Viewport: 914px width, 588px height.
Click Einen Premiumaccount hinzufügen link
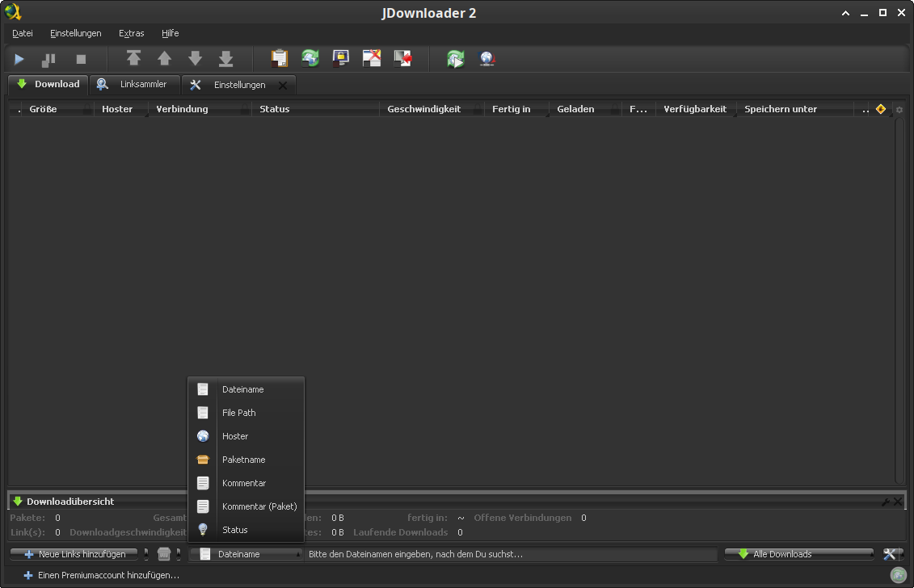pyautogui.click(x=102, y=575)
